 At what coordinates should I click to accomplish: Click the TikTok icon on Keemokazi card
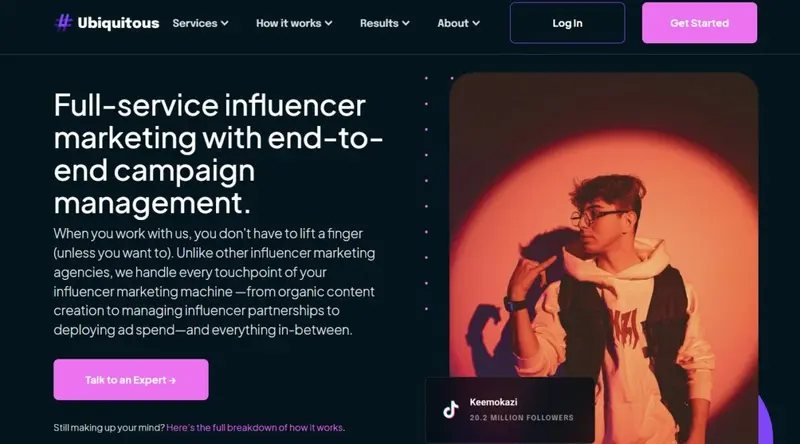click(x=451, y=409)
